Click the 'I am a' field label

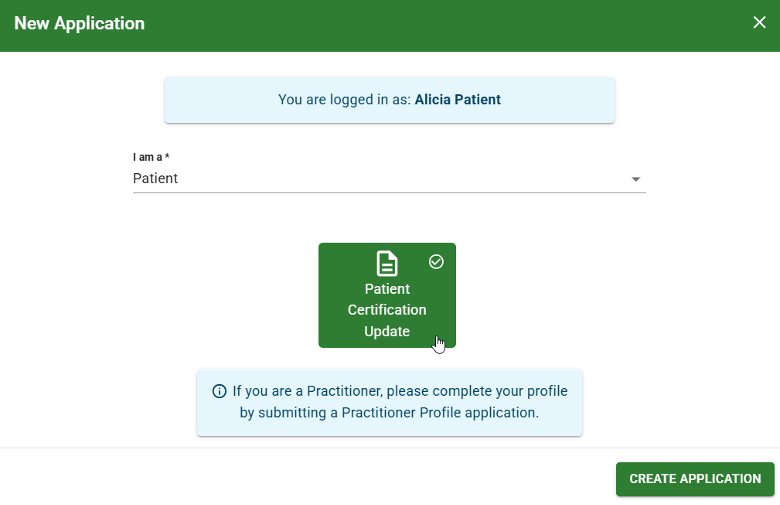[x=147, y=157]
